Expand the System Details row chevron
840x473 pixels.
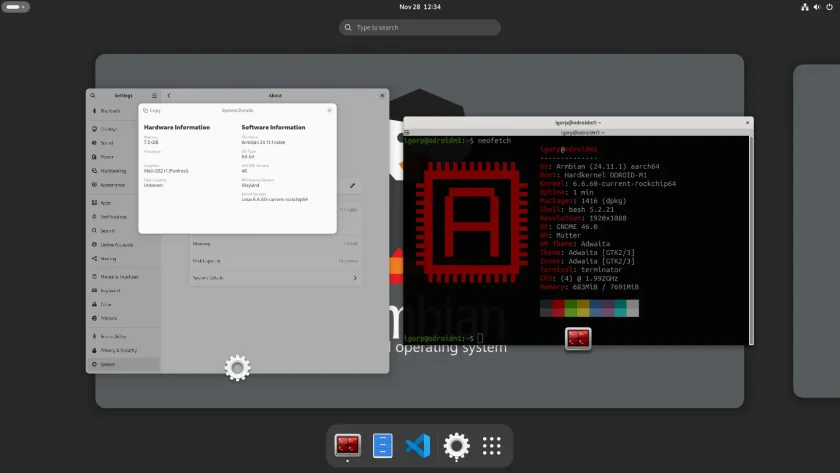coord(355,278)
